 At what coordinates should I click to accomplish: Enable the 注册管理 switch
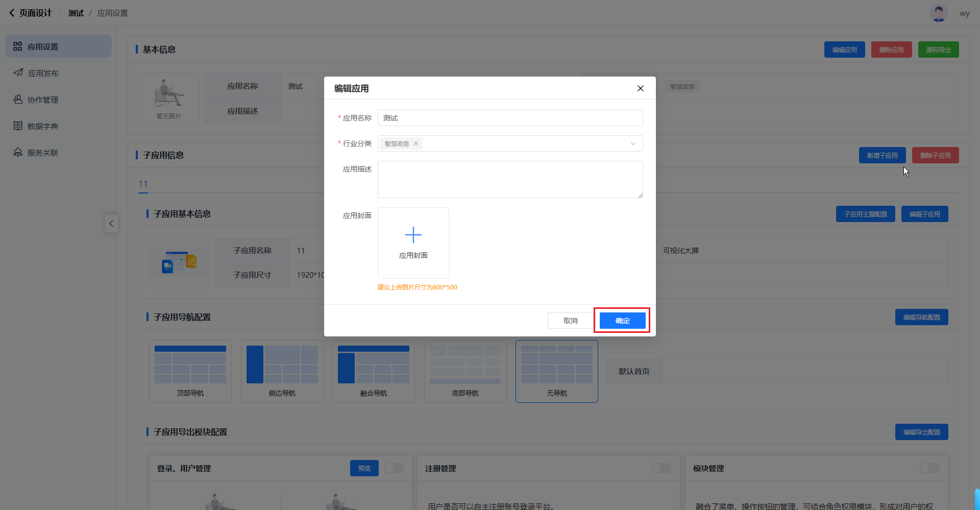tap(661, 468)
